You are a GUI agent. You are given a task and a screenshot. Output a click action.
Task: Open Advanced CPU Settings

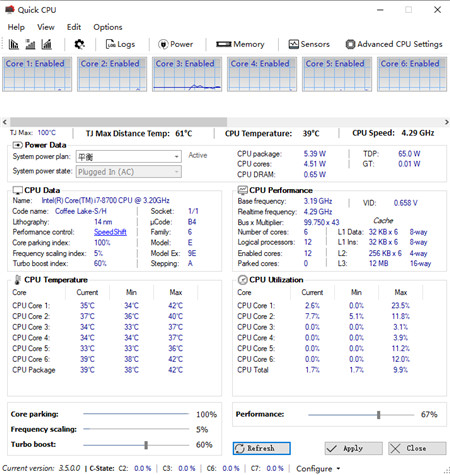[394, 44]
